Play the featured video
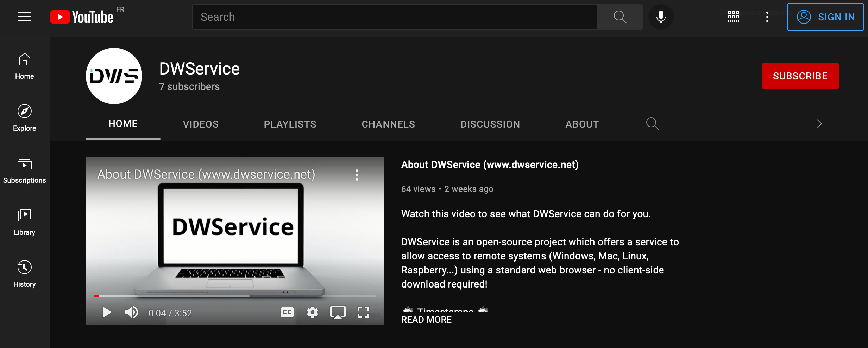This screenshot has width=868, height=348. click(107, 312)
